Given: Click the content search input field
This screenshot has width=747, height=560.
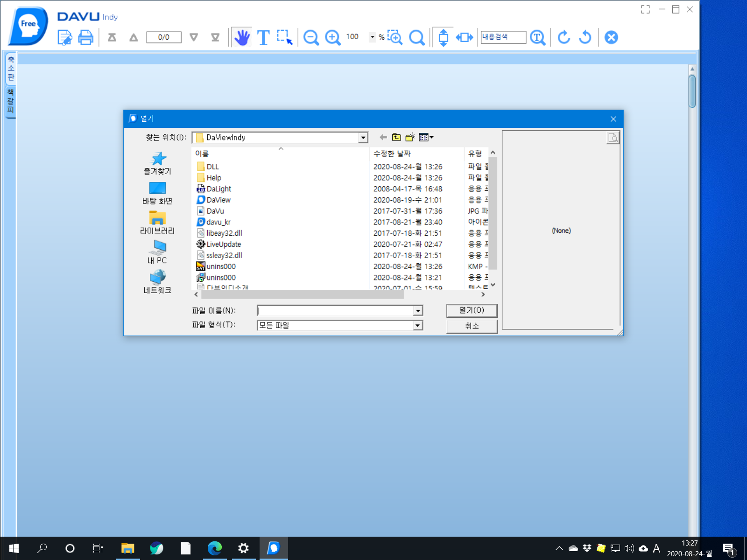Looking at the screenshot, I should tap(503, 37).
